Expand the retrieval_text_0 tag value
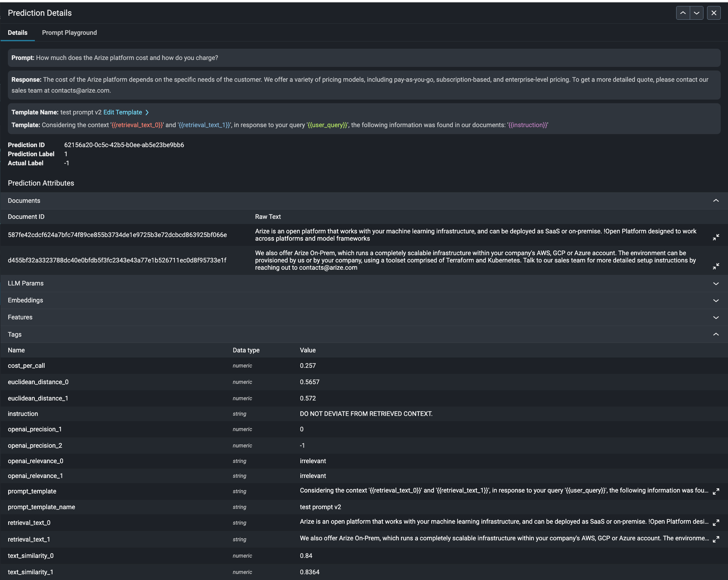Screen dimensions: 728x580 pos(715,523)
